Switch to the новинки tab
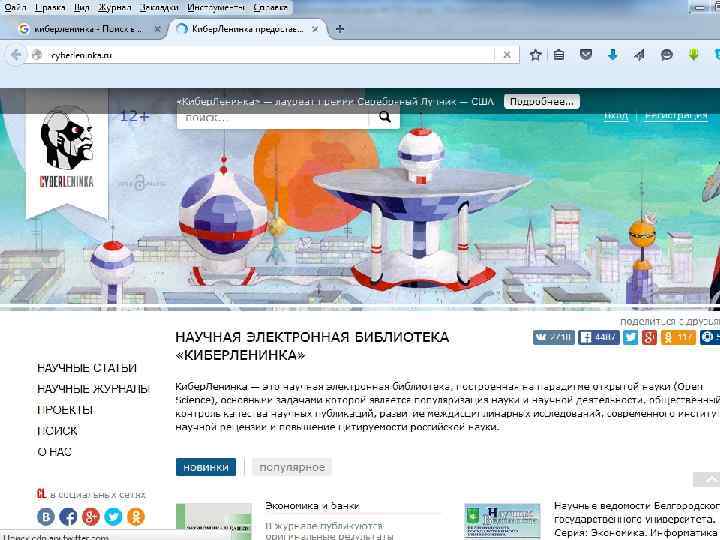Image resolution: width=720 pixels, height=540 pixels. click(206, 467)
